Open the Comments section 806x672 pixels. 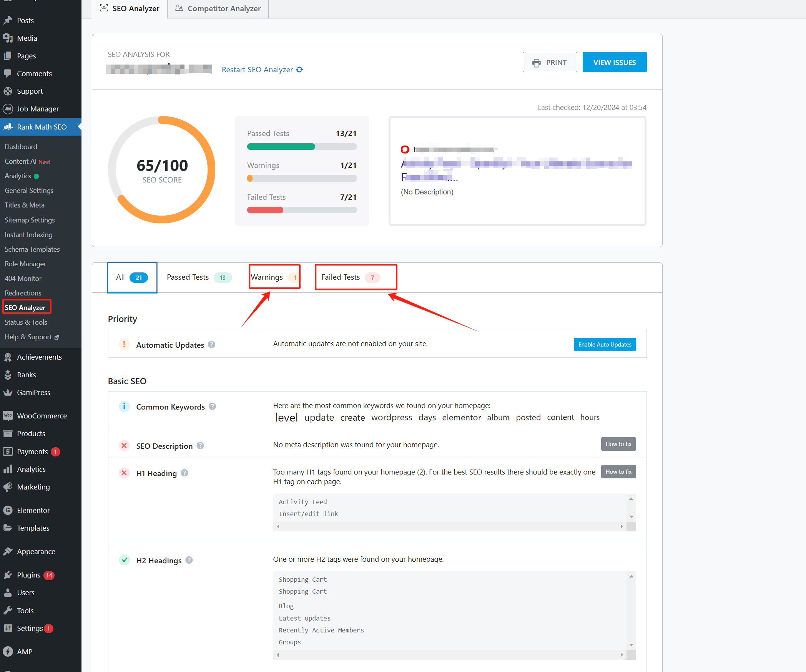34,73
